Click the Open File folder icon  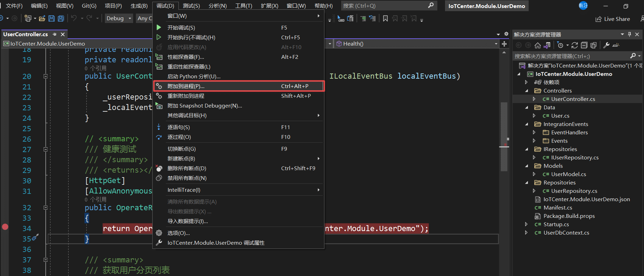[x=42, y=18]
